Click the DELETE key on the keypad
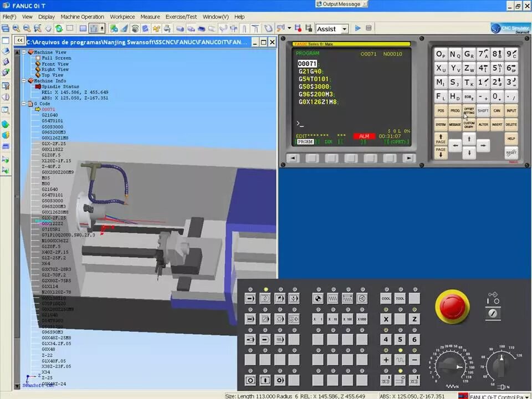The height and width of the screenshot is (399, 532). (x=511, y=125)
